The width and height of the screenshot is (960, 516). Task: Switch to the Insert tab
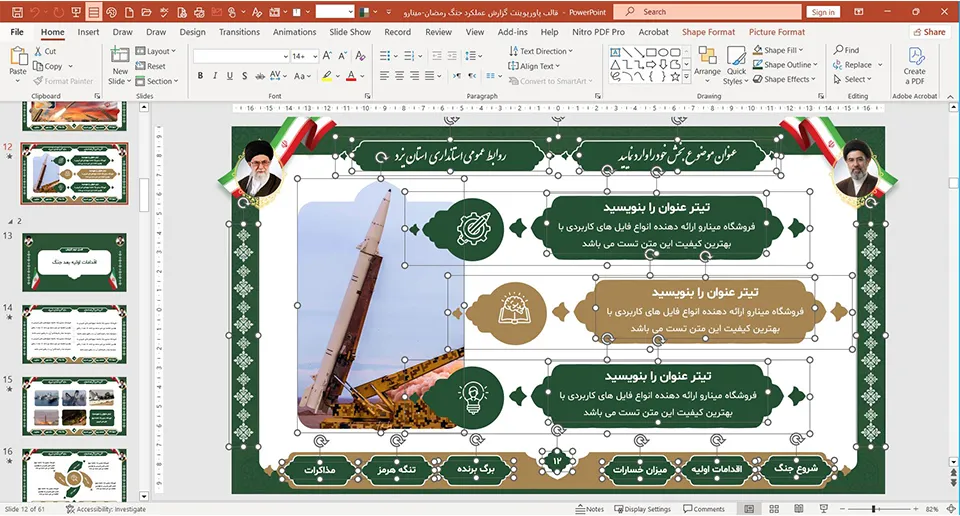pos(88,32)
